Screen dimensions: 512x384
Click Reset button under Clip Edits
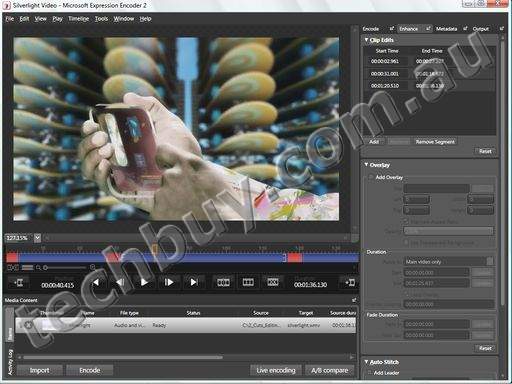tap(485, 151)
